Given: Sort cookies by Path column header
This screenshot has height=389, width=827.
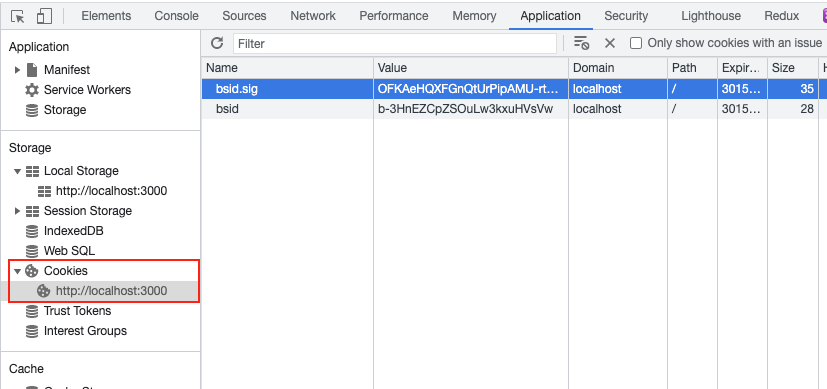Looking at the screenshot, I should click(x=692, y=68).
